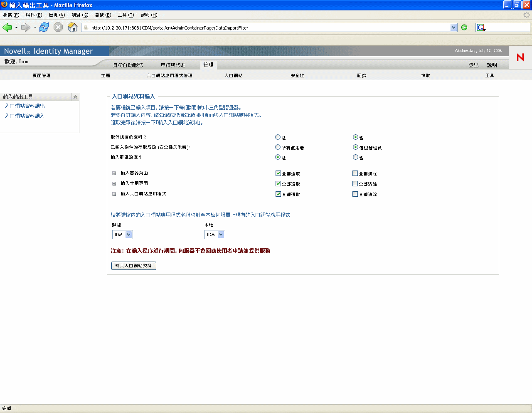Expand the 輸入共用頁面 category
This screenshot has width=532, height=413.
(x=114, y=184)
